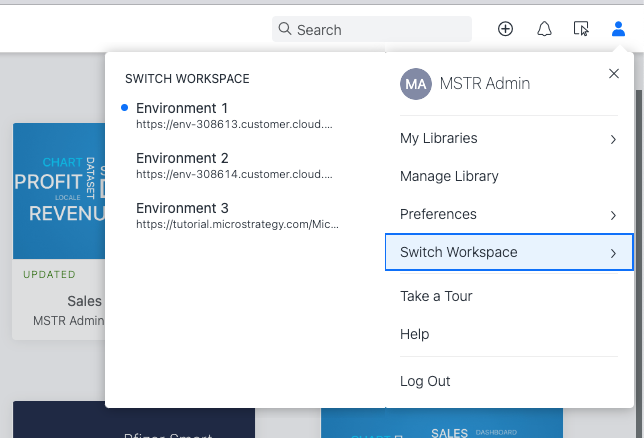Screen dimensions: 644x438
Task: Expand the Preferences chevron arrow
Action: click(612, 215)
